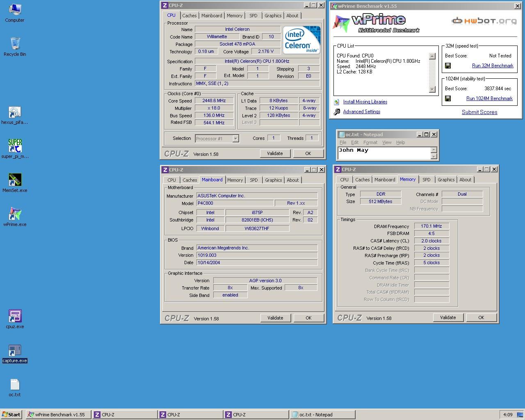
Task: Open the Edit menu in Notepad
Action: (355, 142)
